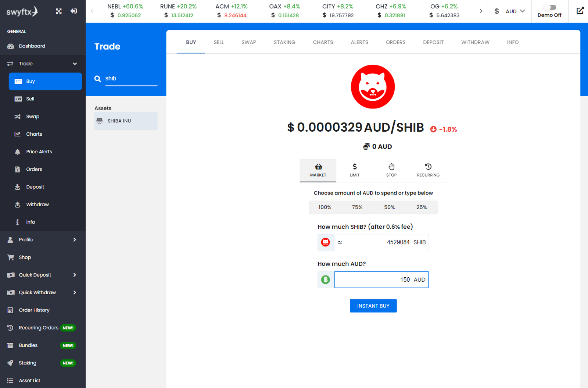This screenshot has width=588, height=388.
Task: Open the DEPOSIT tab
Action: [433, 42]
